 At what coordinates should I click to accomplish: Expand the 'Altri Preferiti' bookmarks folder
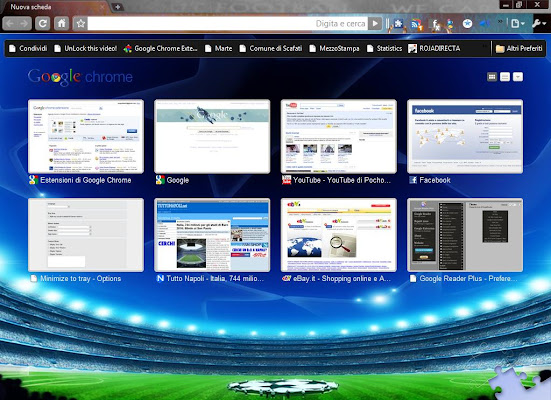[519, 49]
